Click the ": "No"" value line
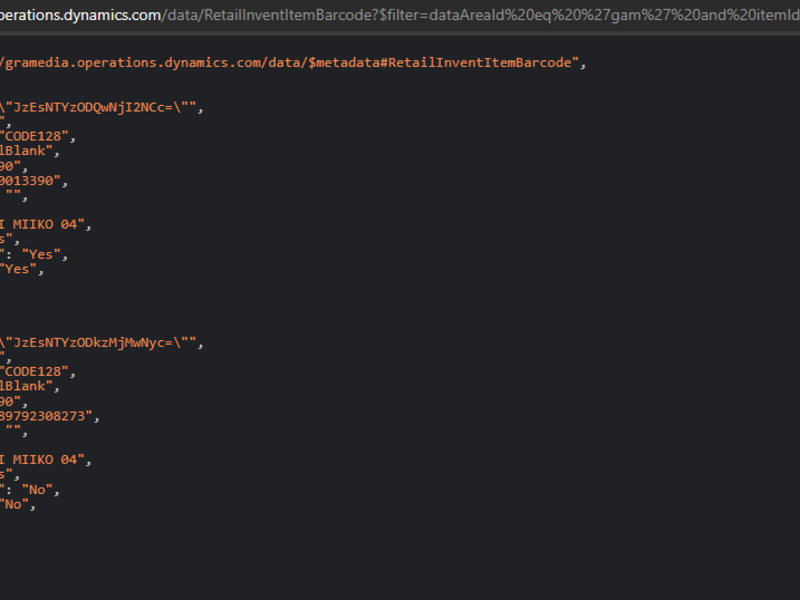This screenshot has width=800, height=600. [x=30, y=490]
